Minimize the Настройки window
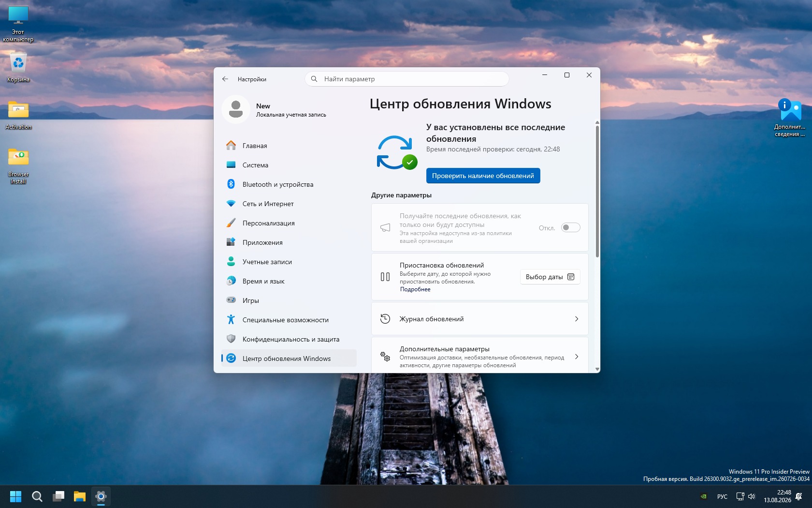The width and height of the screenshot is (812, 508). tap(545, 75)
